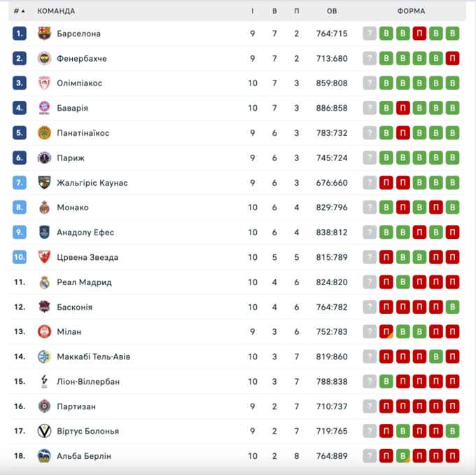476x475 pixels.
Task: Click the Virtus Bologna black V logo
Action: click(44, 431)
